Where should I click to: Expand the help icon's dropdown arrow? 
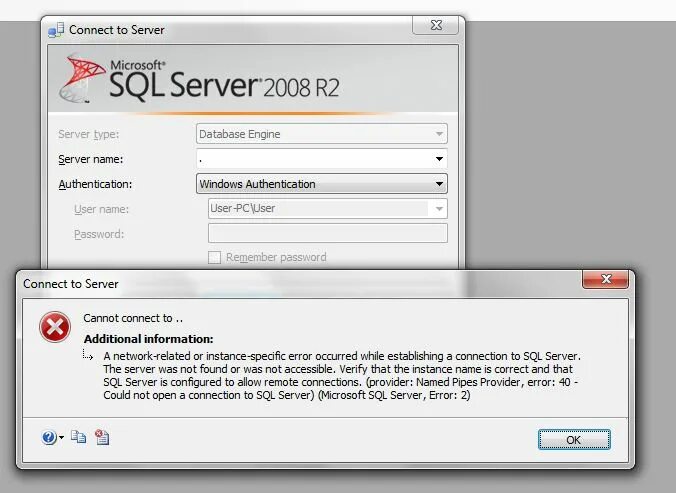point(61,437)
